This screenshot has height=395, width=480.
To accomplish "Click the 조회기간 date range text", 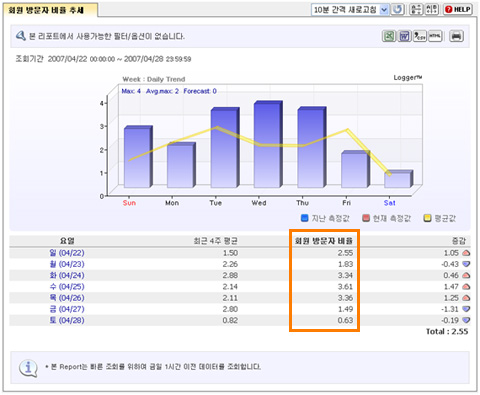I will click(x=103, y=59).
